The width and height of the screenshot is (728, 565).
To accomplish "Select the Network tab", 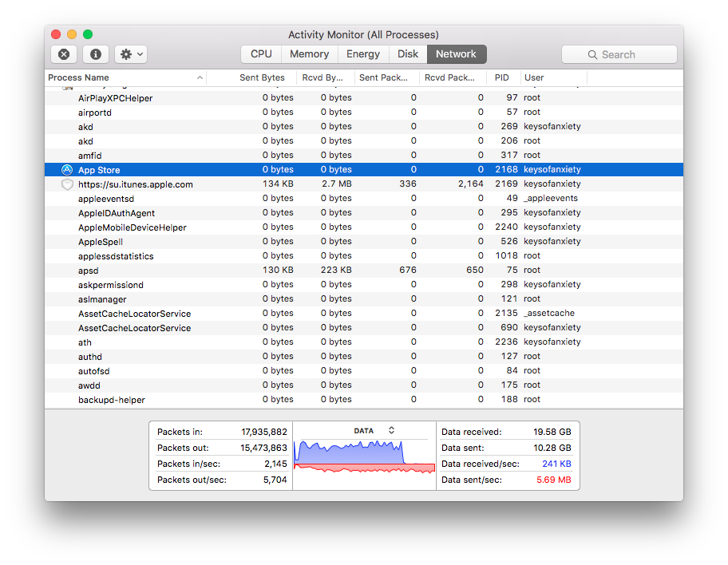I will (x=456, y=53).
